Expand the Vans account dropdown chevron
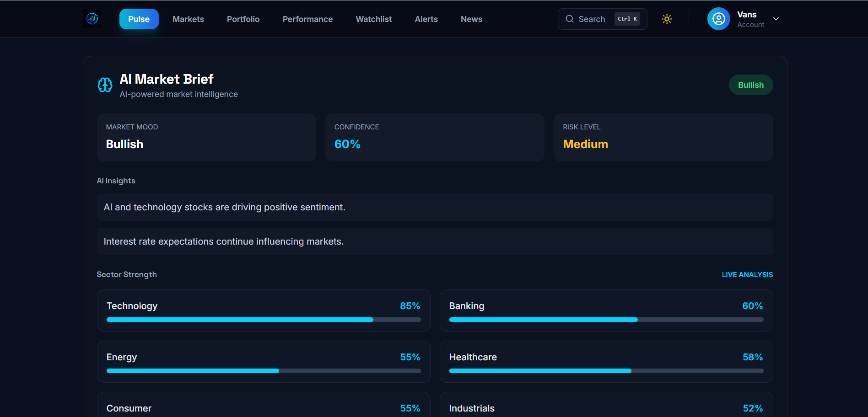The width and height of the screenshot is (868, 417). (x=776, y=19)
